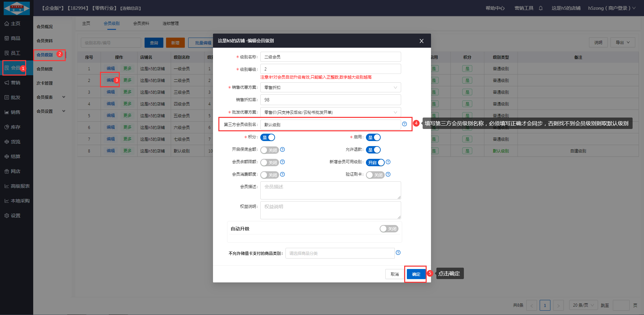Open 设置 in the left sidebar
Screen dimensions: 644x315
tap(15, 216)
